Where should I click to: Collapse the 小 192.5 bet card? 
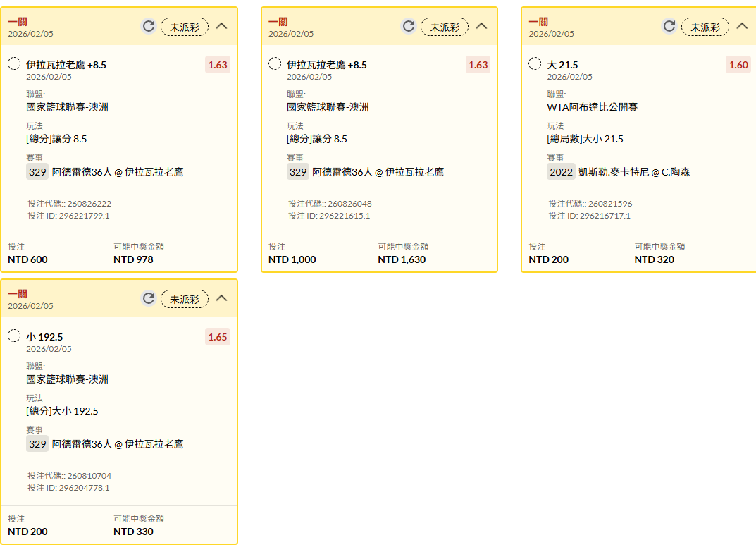point(222,299)
